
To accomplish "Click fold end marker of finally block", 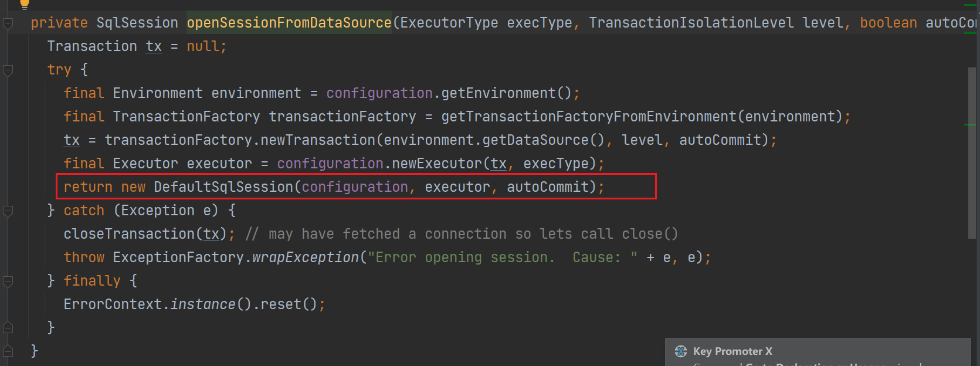I will click(x=8, y=327).
